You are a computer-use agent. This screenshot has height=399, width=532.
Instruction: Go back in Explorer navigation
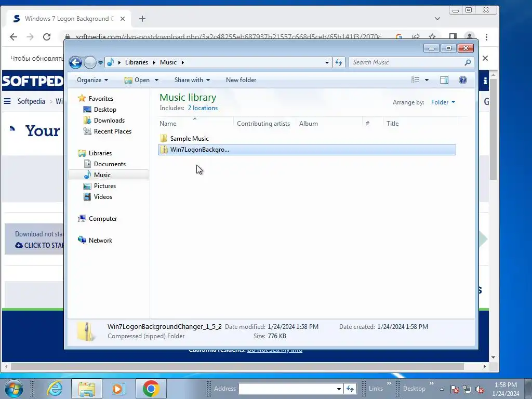[75, 62]
